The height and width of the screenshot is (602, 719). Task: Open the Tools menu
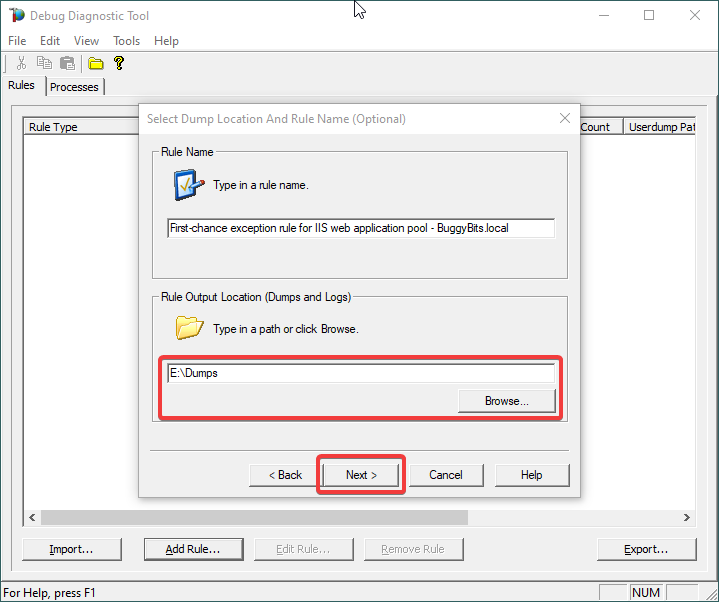pyautogui.click(x=126, y=41)
